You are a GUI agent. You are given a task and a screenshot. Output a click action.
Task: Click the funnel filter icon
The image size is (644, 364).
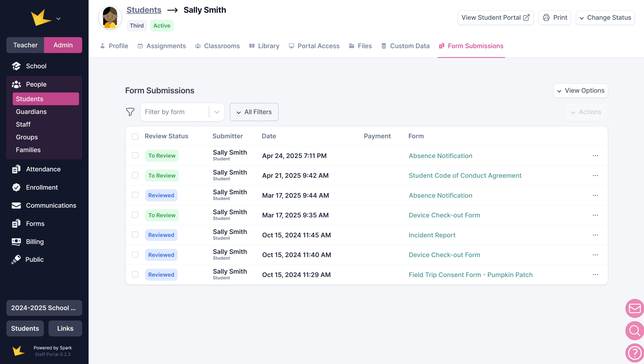click(130, 112)
